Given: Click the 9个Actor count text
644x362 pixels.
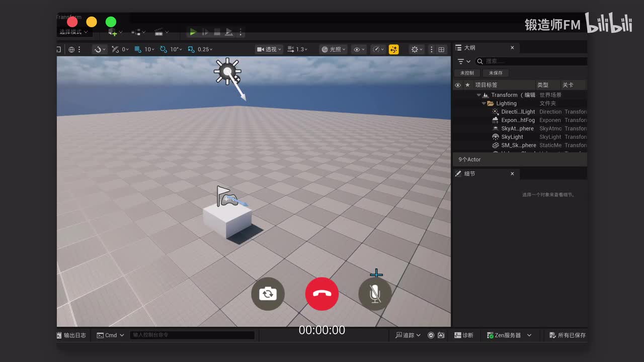Looking at the screenshot, I should [469, 159].
